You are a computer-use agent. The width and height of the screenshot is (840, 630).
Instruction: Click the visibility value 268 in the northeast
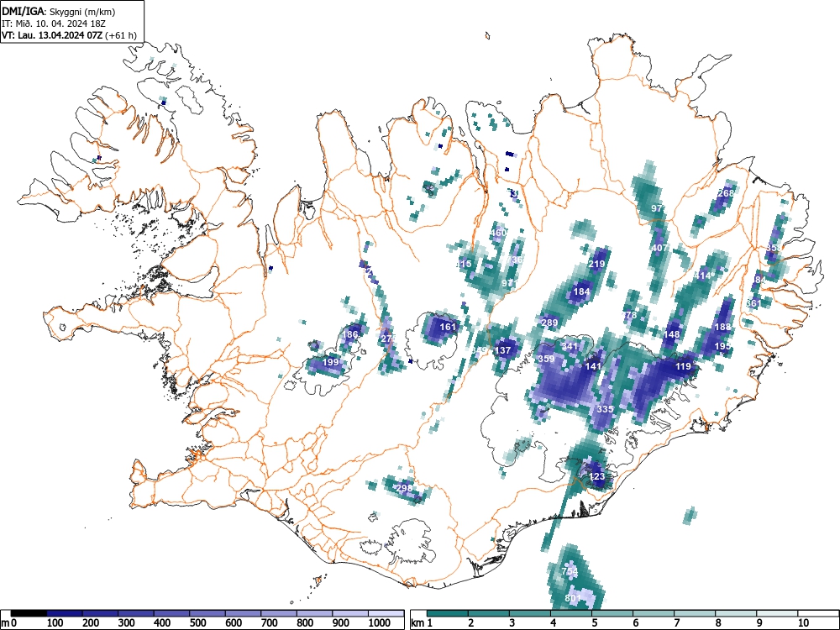pyautogui.click(x=726, y=193)
